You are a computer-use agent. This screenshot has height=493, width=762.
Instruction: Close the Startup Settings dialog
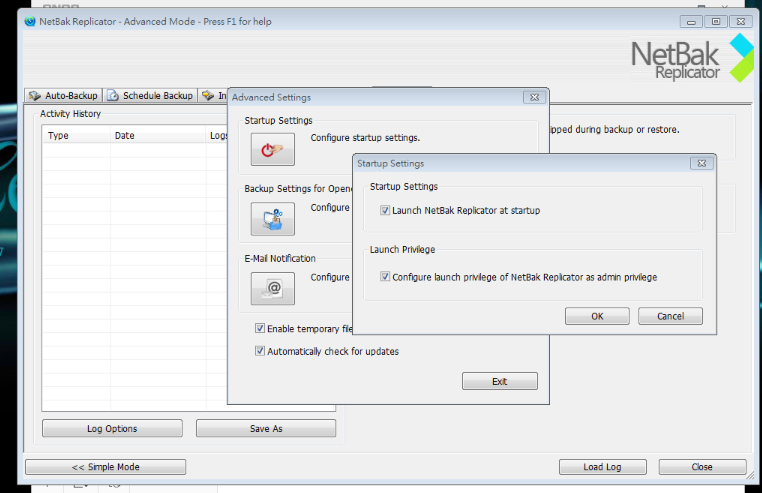click(702, 163)
